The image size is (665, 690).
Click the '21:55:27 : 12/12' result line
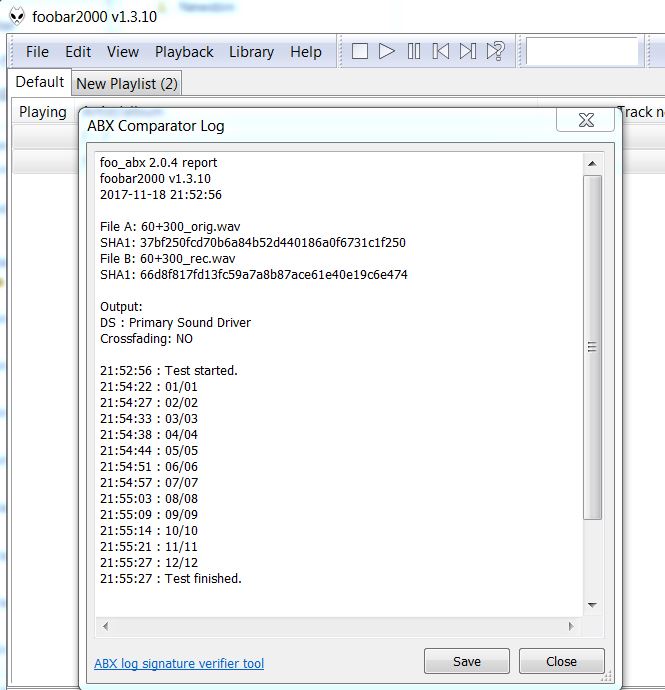click(149, 562)
